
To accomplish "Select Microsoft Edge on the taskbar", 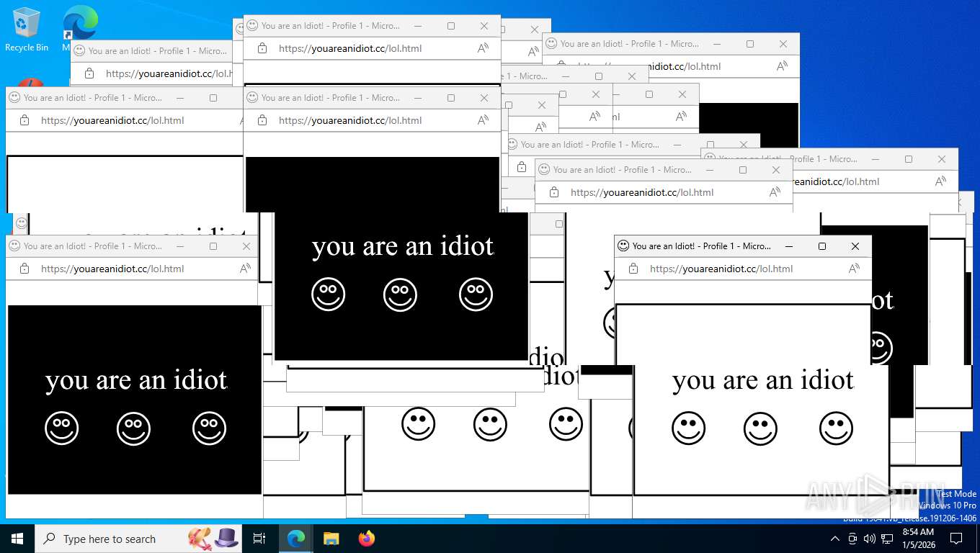I will click(296, 539).
